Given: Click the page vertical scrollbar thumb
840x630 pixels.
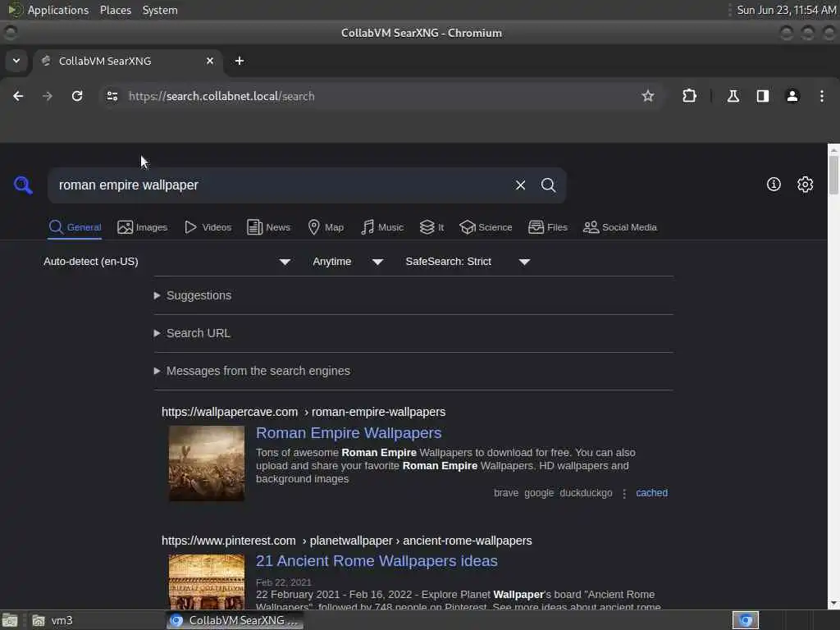Looking at the screenshot, I should tap(833, 176).
